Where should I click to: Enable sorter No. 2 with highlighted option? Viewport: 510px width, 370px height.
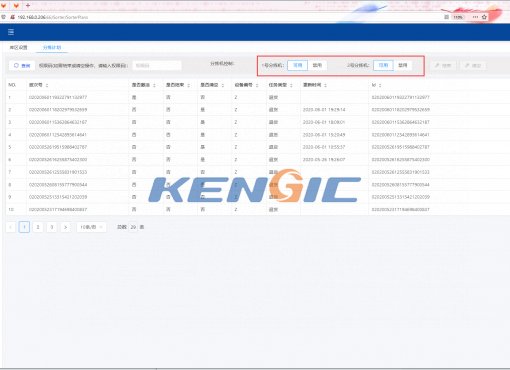(x=383, y=65)
